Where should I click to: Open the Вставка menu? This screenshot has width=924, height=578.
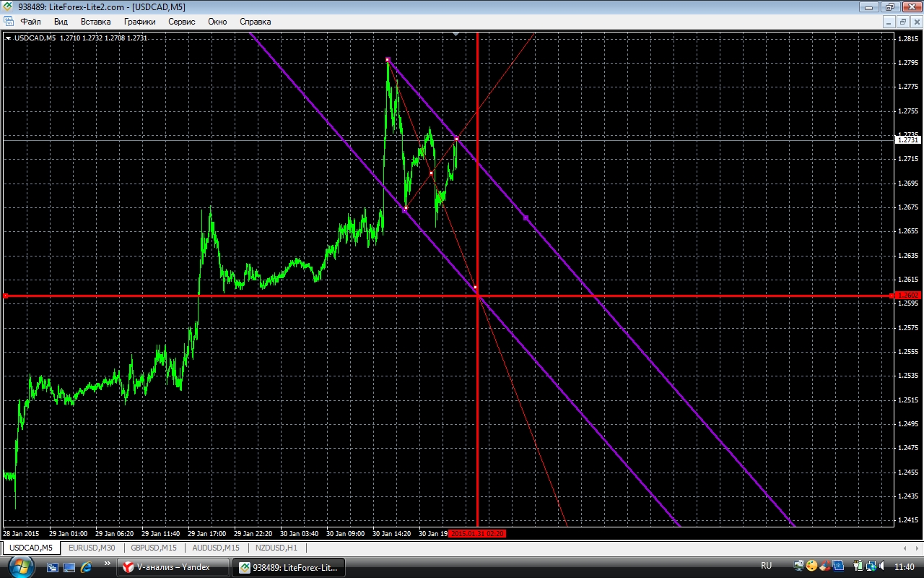tap(95, 22)
